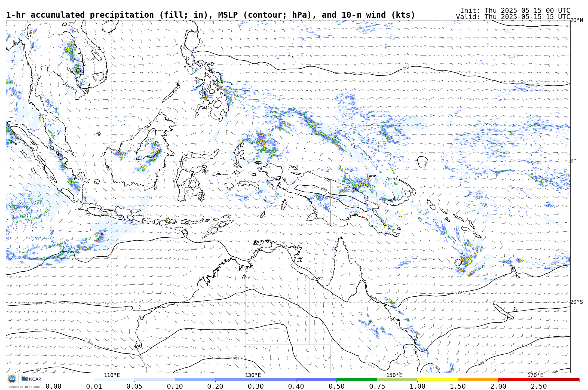588x390 pixels.
Task: Click the 0.20 colorbar label
Action: click(x=215, y=386)
